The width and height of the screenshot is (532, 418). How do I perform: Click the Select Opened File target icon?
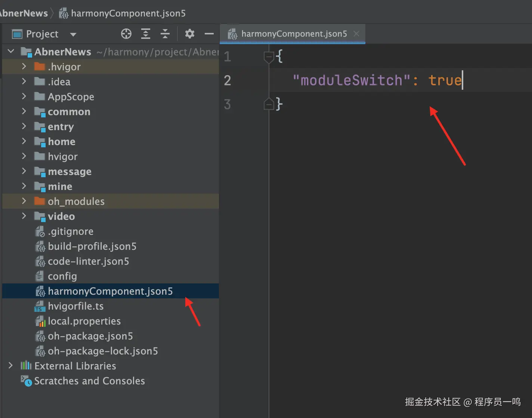point(126,34)
